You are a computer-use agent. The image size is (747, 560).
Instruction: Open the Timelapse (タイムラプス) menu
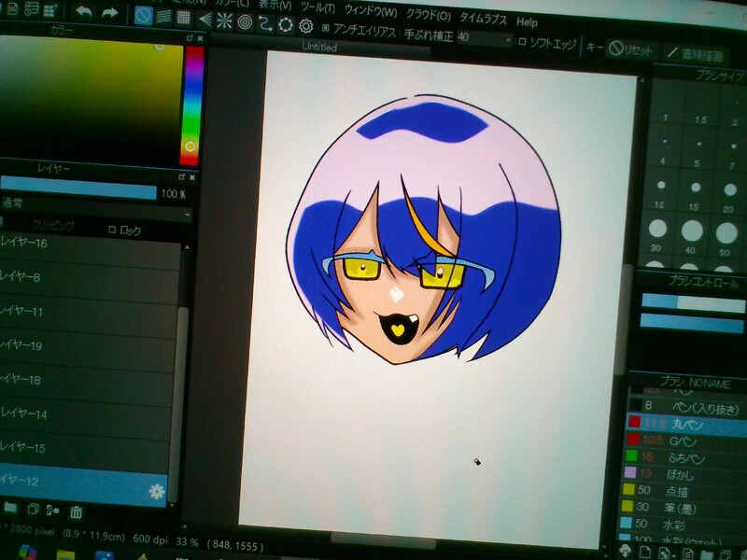(483, 19)
